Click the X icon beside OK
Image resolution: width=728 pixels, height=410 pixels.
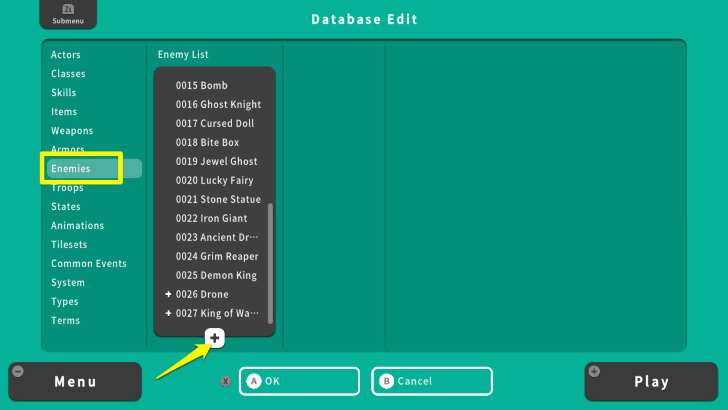coord(226,381)
